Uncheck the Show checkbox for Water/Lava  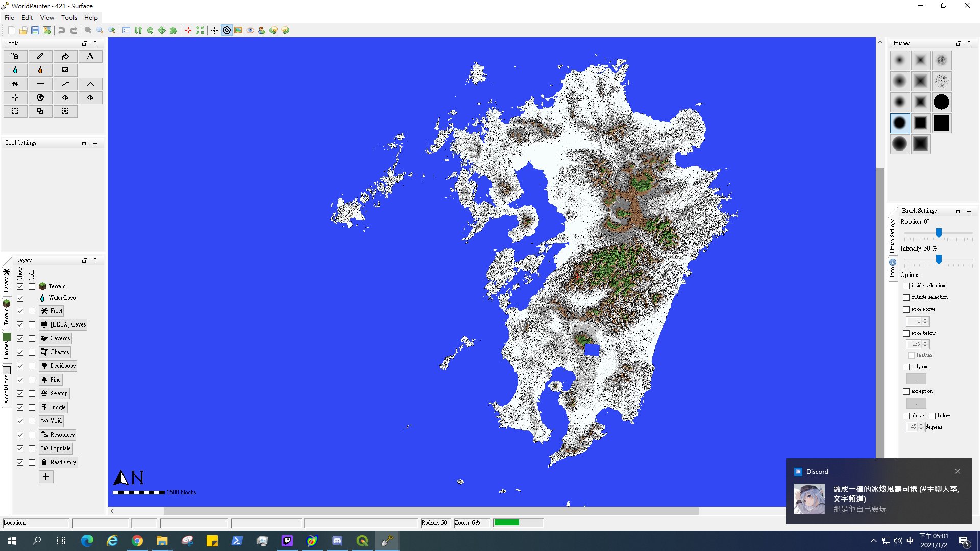[x=20, y=298]
